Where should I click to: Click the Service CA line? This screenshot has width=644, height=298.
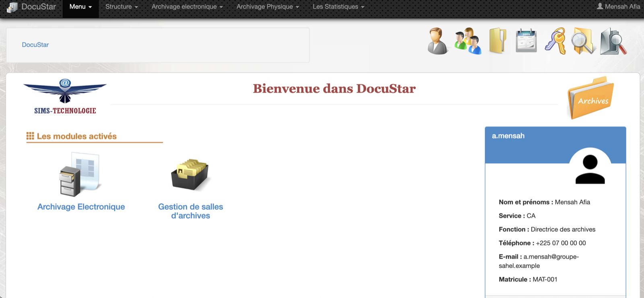tap(517, 216)
